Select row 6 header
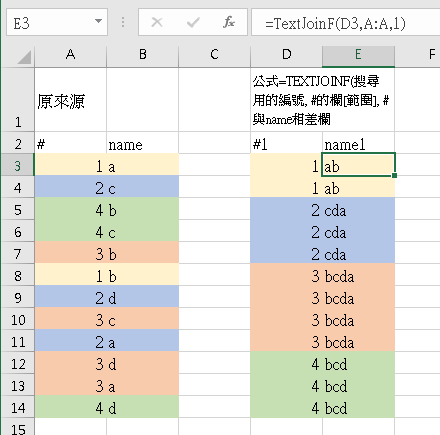Screen dimensions: 440x435 coord(18,231)
